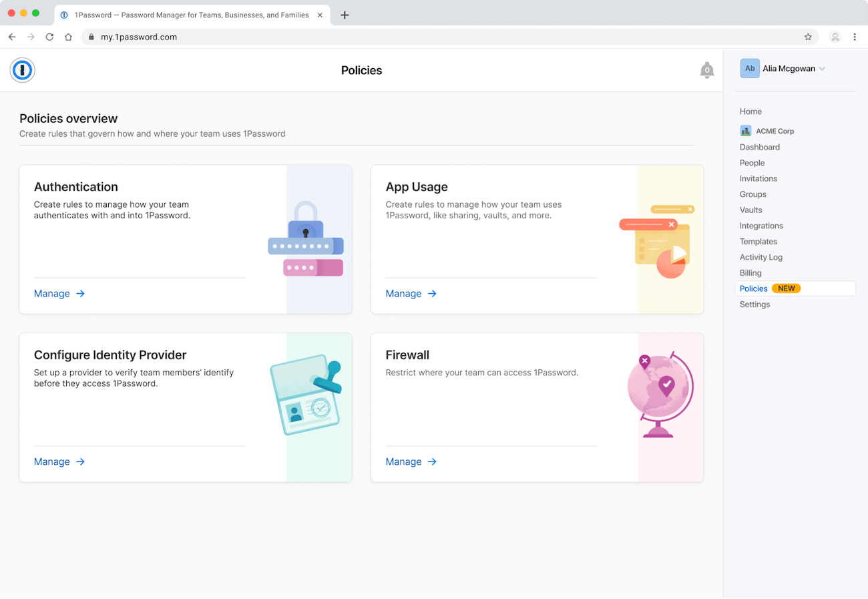Image resolution: width=868 pixels, height=599 pixels.
Task: Select Dashboard in the sidebar
Action: 760,146
